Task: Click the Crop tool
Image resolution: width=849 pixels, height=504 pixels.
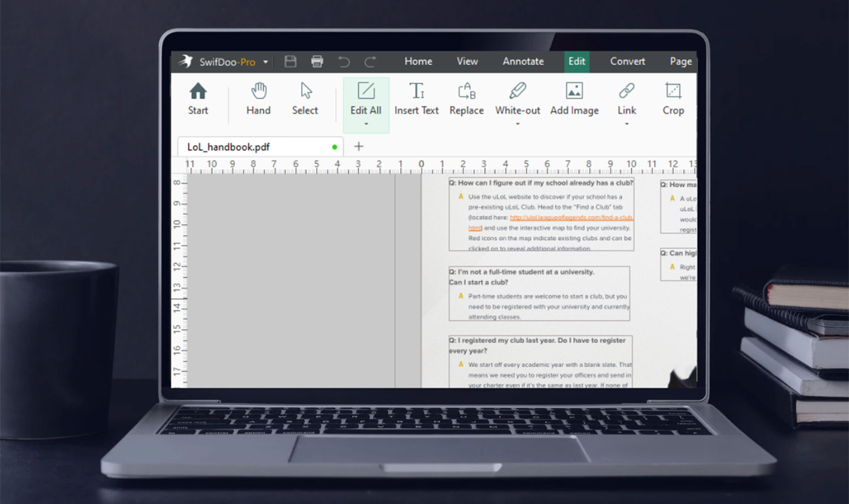Action: click(673, 98)
